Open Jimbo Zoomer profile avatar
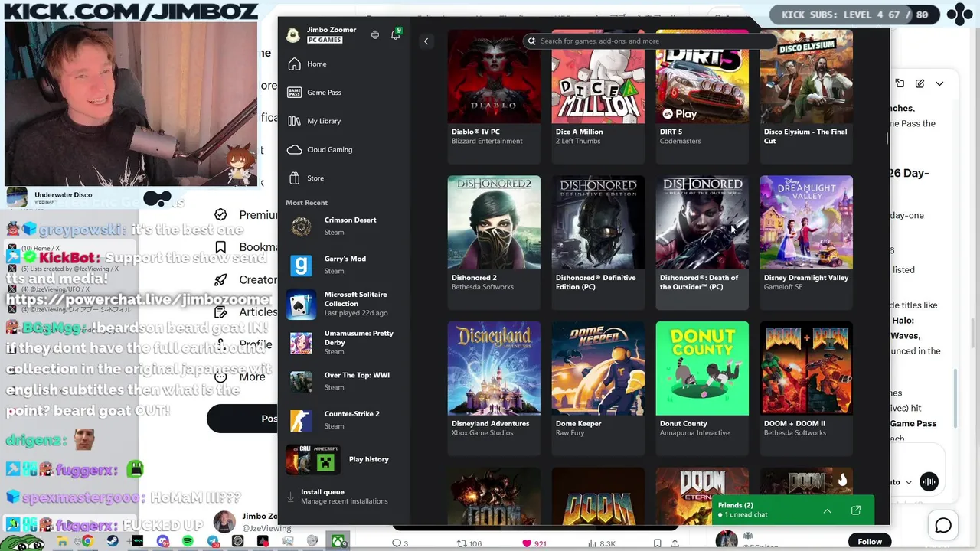The width and height of the screenshot is (980, 551). 293,34
